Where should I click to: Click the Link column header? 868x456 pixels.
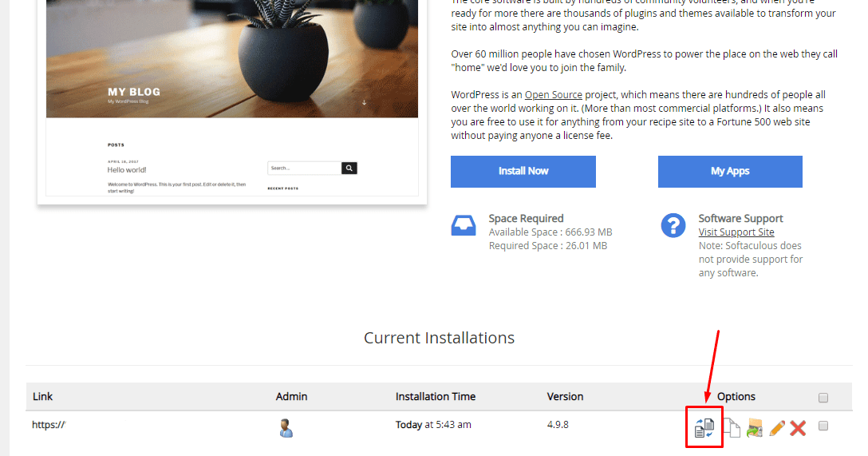tap(42, 396)
